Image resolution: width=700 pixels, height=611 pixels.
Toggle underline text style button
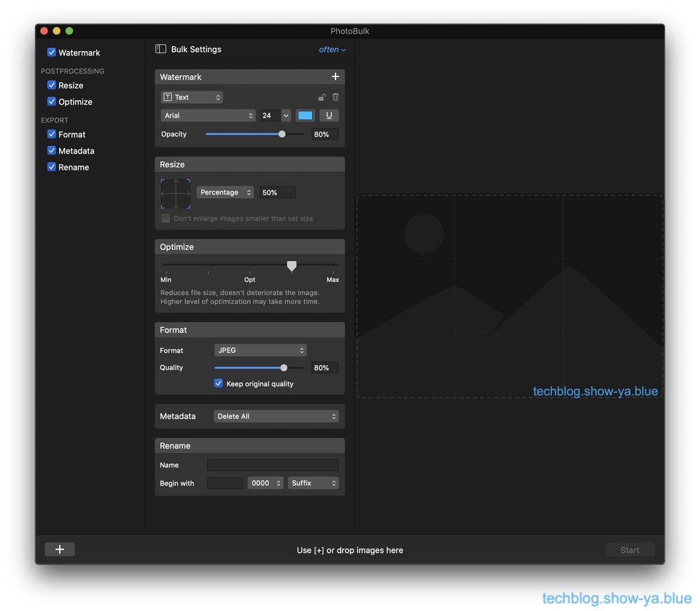pos(329,116)
